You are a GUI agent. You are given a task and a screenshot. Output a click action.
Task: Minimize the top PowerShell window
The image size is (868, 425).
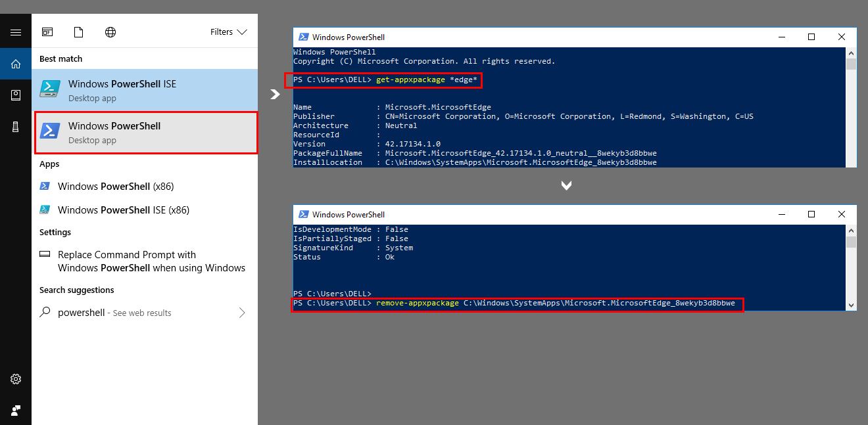pos(781,37)
